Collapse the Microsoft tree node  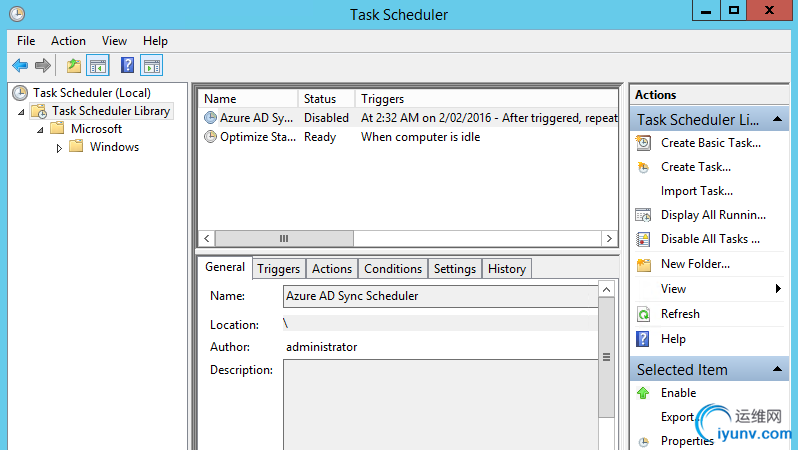40,130
